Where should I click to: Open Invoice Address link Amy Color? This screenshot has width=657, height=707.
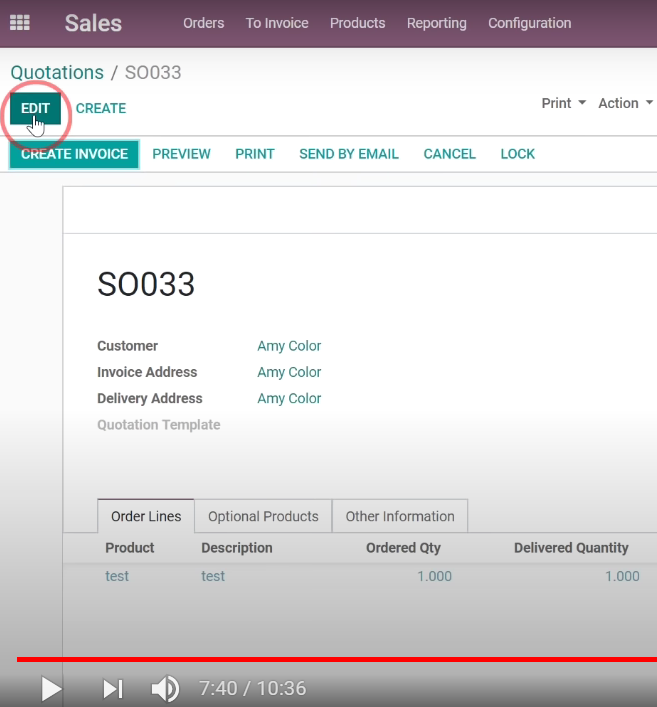click(x=289, y=372)
